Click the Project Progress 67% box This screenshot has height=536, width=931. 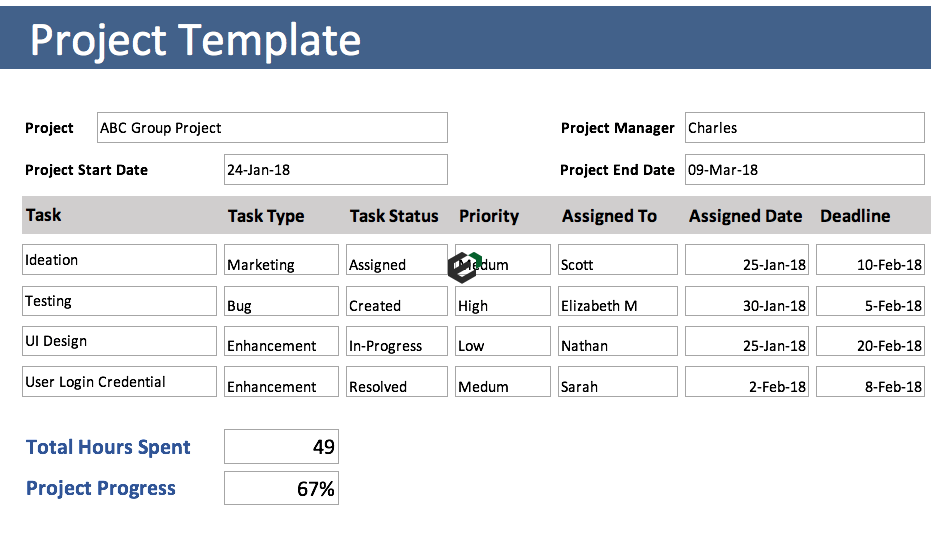point(281,488)
